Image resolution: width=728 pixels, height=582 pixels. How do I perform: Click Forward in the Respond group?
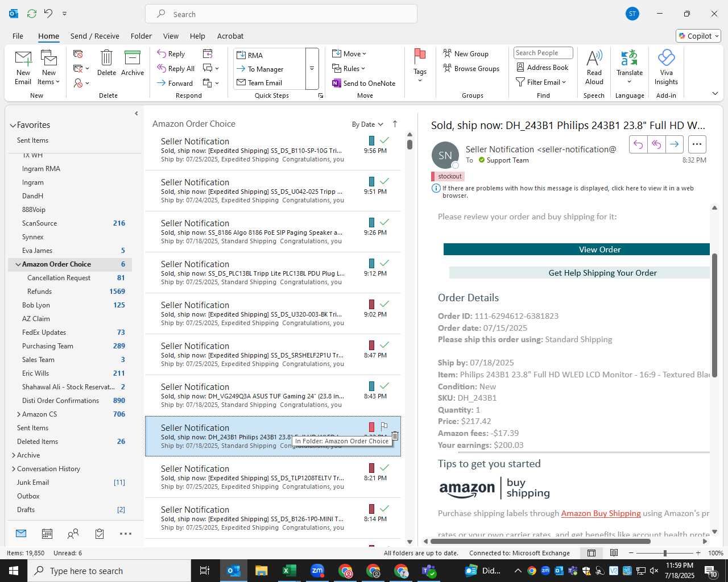click(x=175, y=84)
